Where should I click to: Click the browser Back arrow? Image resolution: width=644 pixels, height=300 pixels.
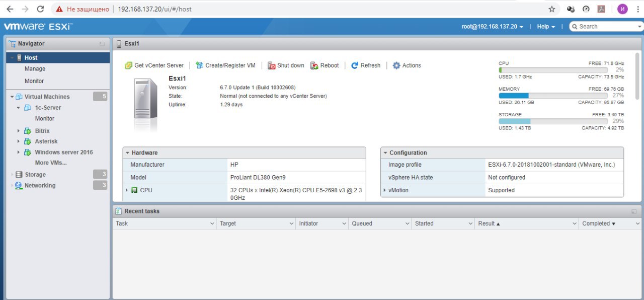point(10,9)
